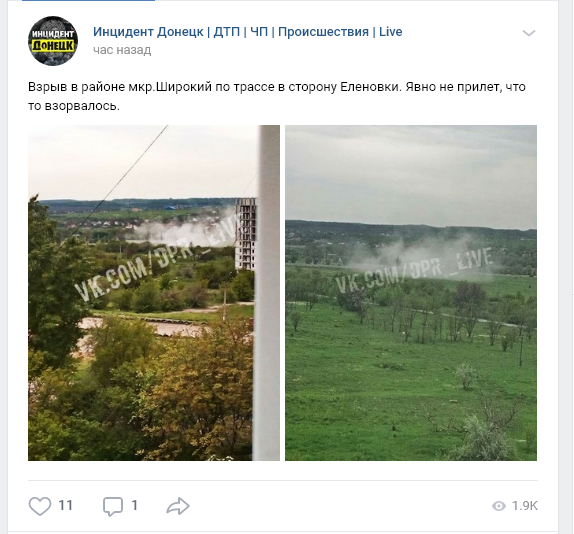574x534 pixels.
Task: Open the left explosion photo with building
Action: pyautogui.click(x=154, y=293)
